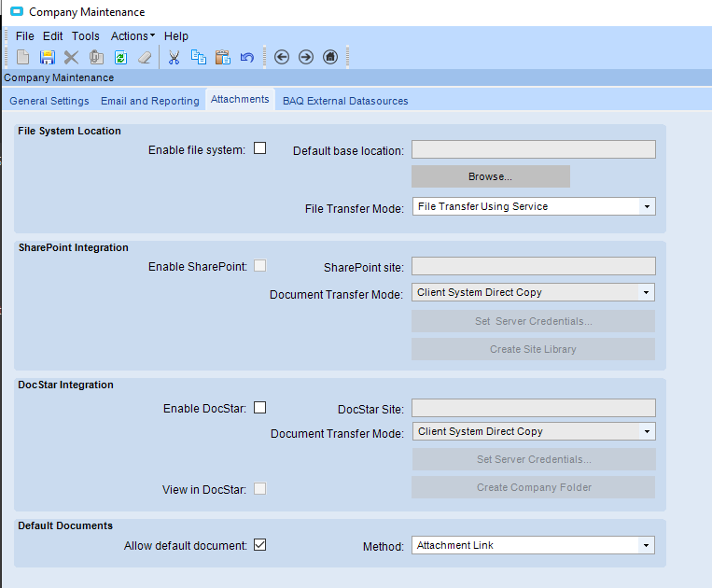The width and height of the screenshot is (712, 588).
Task: Click the Default base location field
Action: (534, 149)
